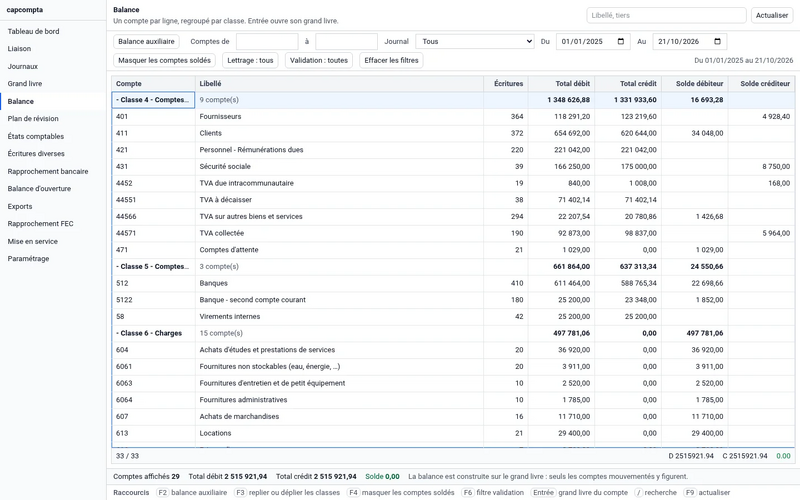Click F3 replier ou déplier les classes hint
800x500 pixels.
(x=287, y=492)
